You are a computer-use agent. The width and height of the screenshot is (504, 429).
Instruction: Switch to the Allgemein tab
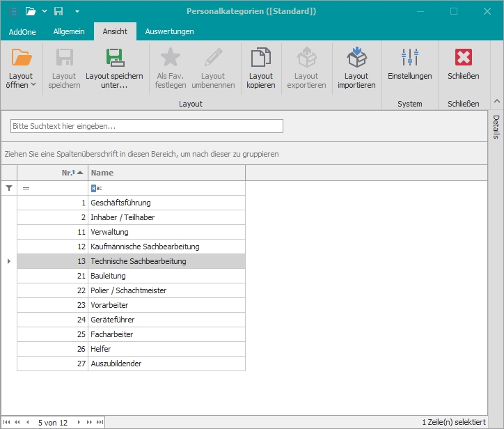pos(69,31)
